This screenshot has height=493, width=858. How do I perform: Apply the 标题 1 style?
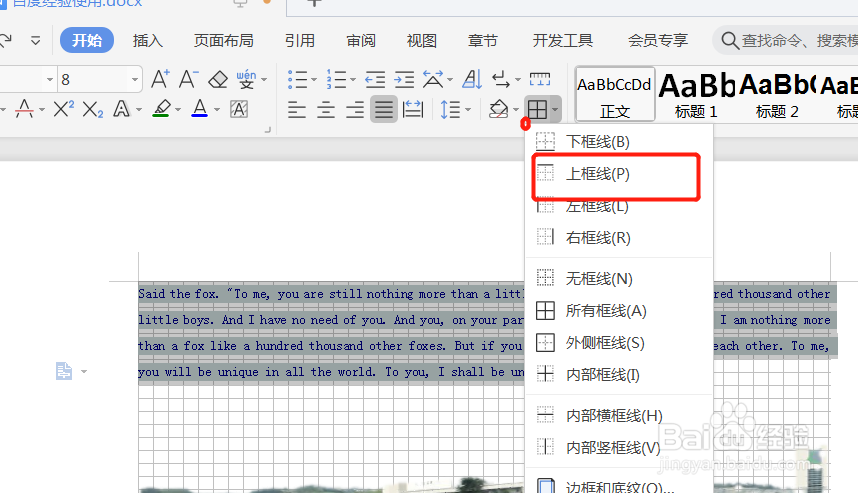[x=696, y=95]
